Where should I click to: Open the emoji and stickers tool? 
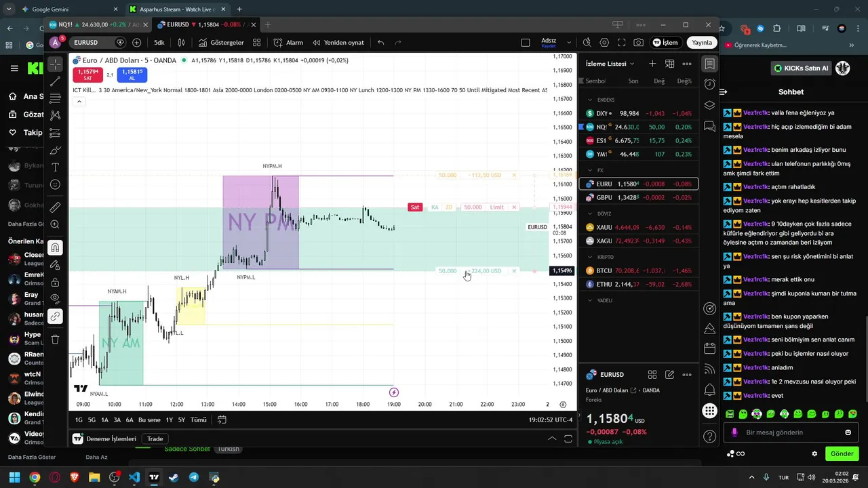56,184
